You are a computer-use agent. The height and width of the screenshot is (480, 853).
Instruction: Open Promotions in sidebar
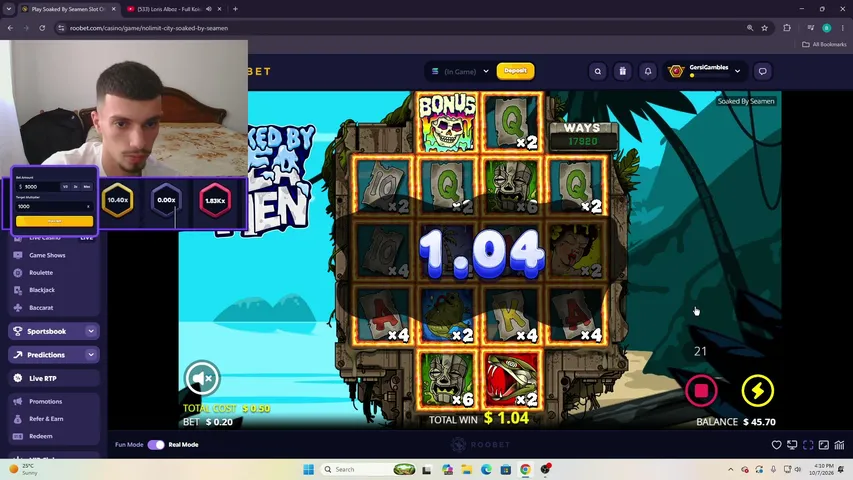point(46,401)
